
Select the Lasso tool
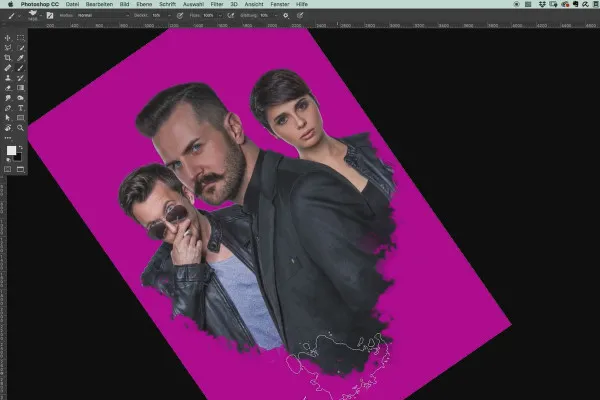[8, 48]
